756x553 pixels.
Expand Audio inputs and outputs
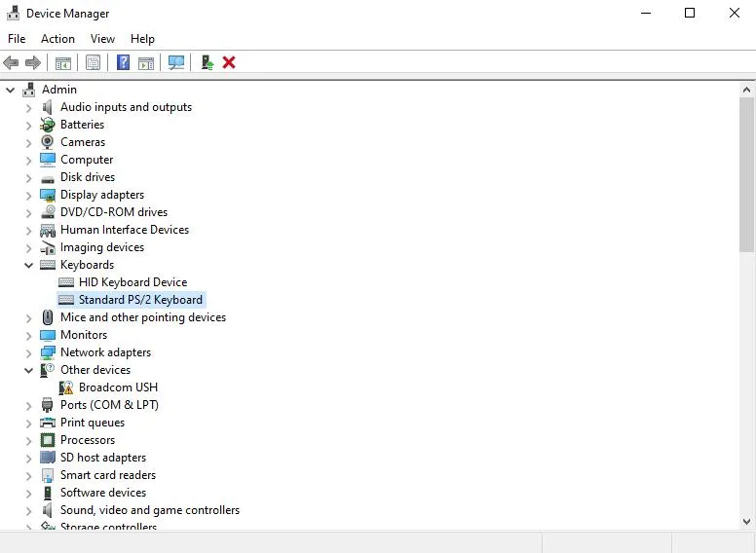click(x=28, y=107)
